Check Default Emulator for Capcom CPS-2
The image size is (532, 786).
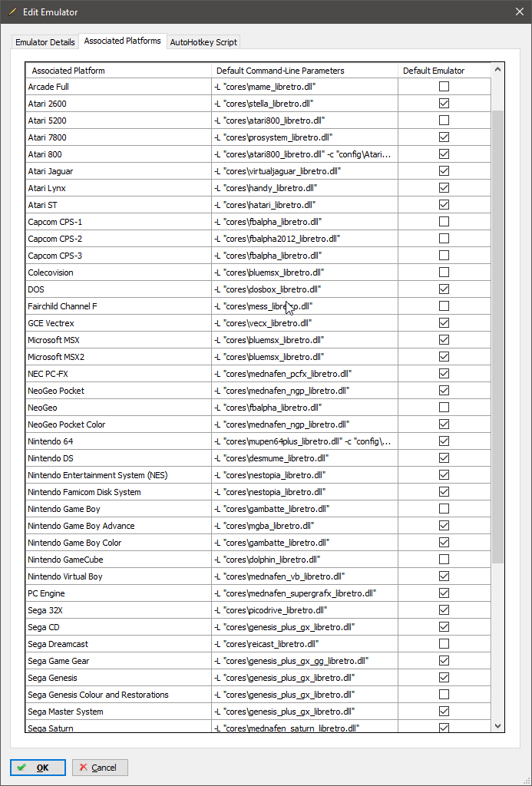tap(444, 239)
